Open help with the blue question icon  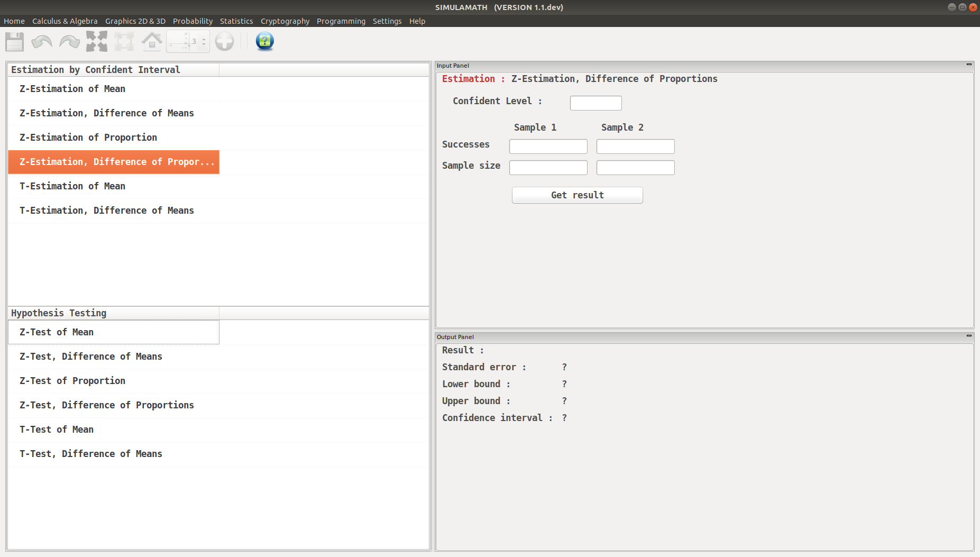[264, 41]
